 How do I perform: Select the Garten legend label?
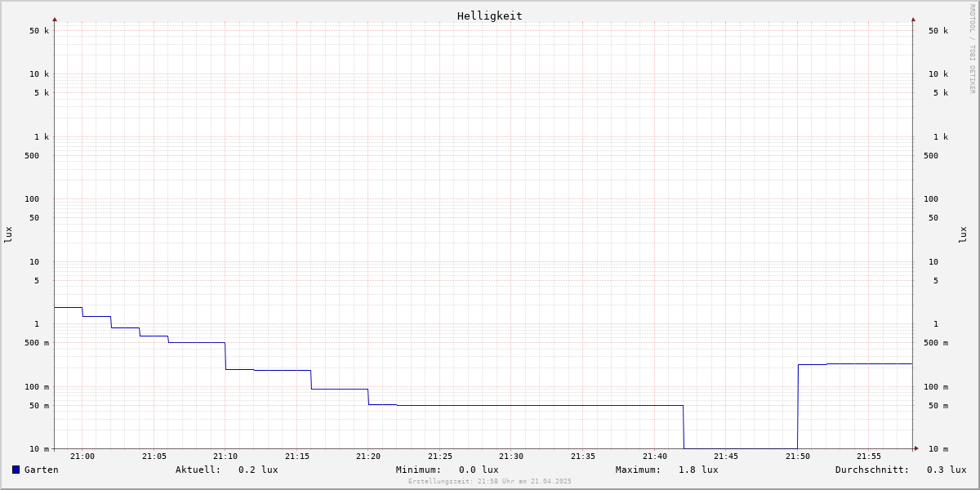coord(42,470)
